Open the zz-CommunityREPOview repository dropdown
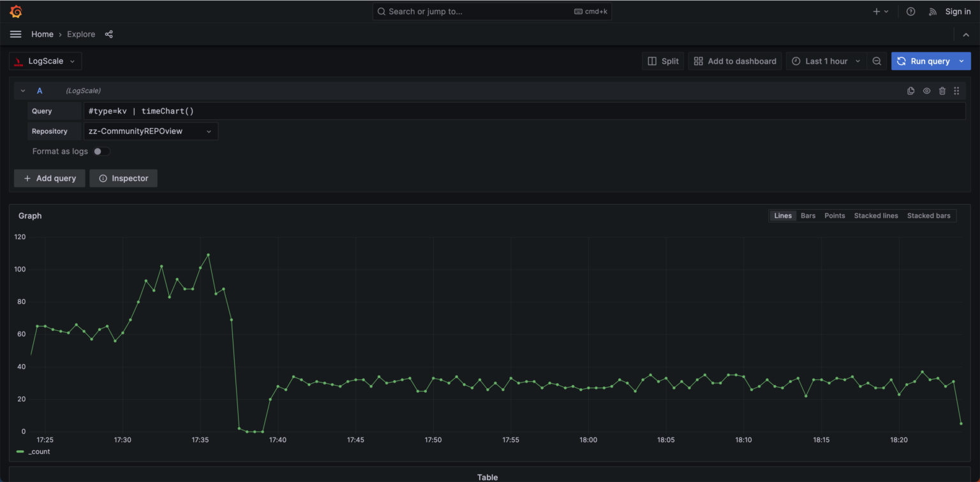 151,131
